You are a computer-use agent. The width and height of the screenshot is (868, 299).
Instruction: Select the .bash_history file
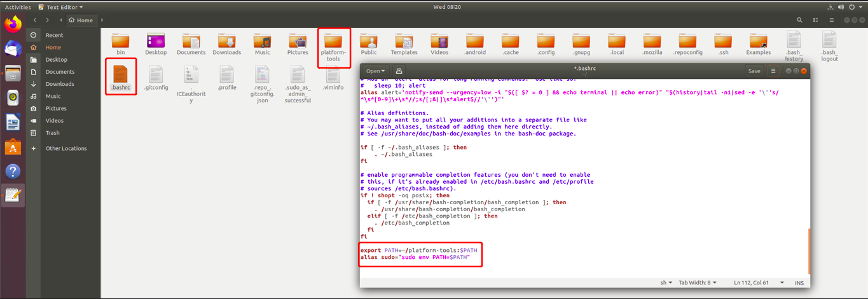[794, 46]
